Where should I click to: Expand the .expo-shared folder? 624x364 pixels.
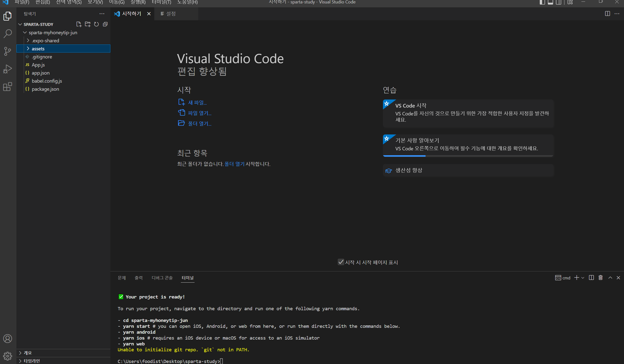click(28, 41)
